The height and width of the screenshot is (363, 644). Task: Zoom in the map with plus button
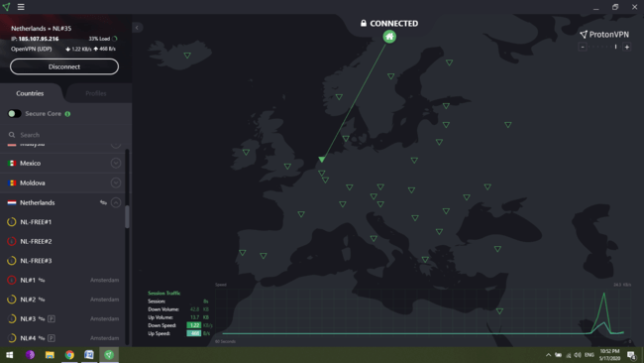[627, 47]
